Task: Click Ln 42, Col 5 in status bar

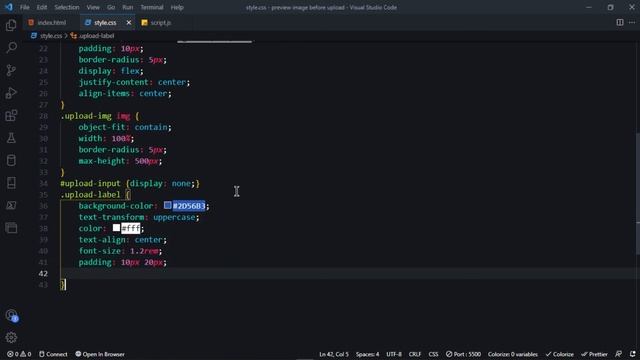Action: coord(334,354)
